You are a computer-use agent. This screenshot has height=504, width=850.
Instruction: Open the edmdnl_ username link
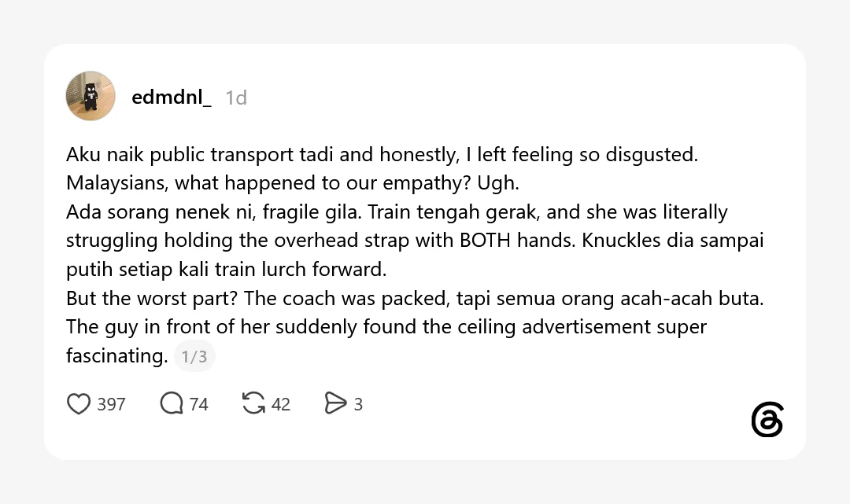point(172,97)
